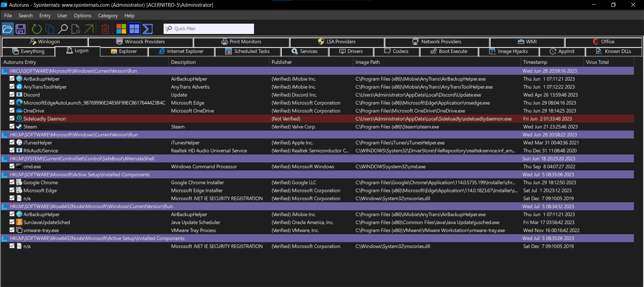644x287 pixels.
Task: Click the AirBackupHelper icon under HKCU Run
Action: click(19, 79)
